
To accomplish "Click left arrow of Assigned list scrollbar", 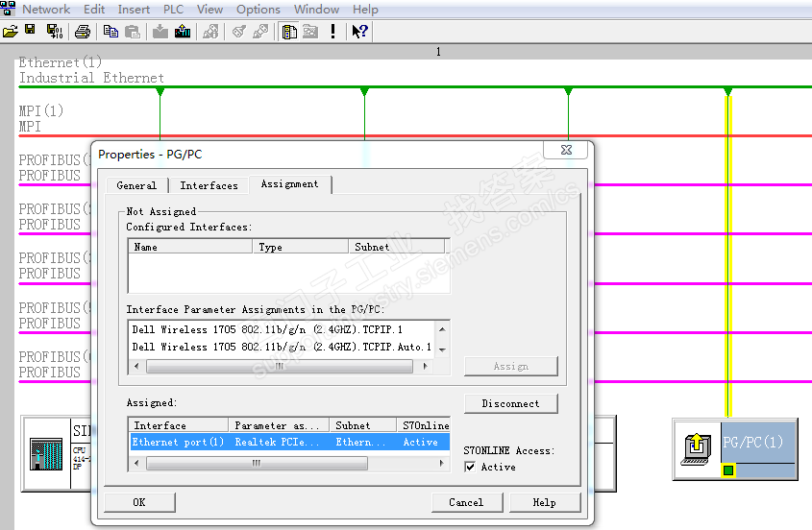I will click(x=136, y=463).
